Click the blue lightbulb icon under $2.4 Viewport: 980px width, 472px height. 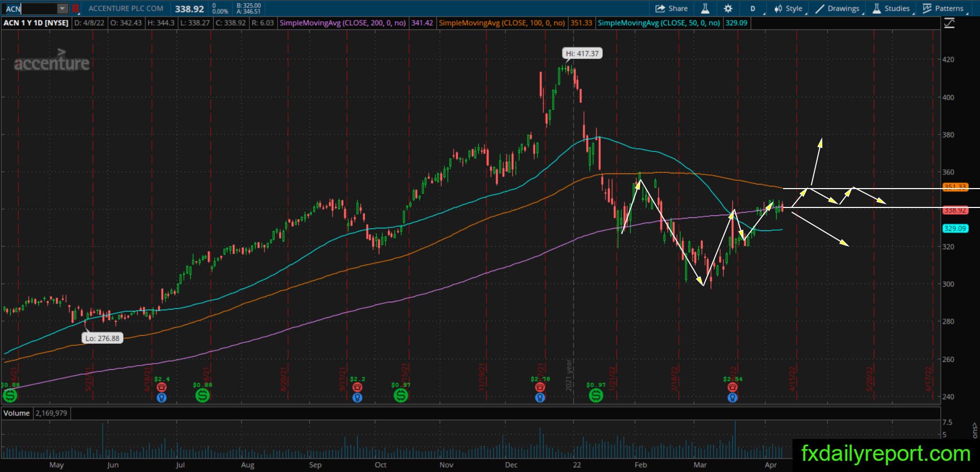161,398
